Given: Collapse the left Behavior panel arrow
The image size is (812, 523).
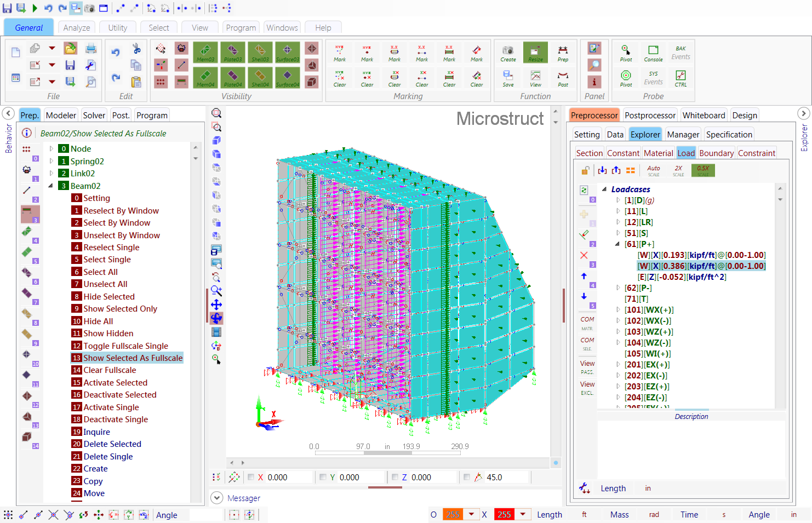Looking at the screenshot, I should 8,113.
